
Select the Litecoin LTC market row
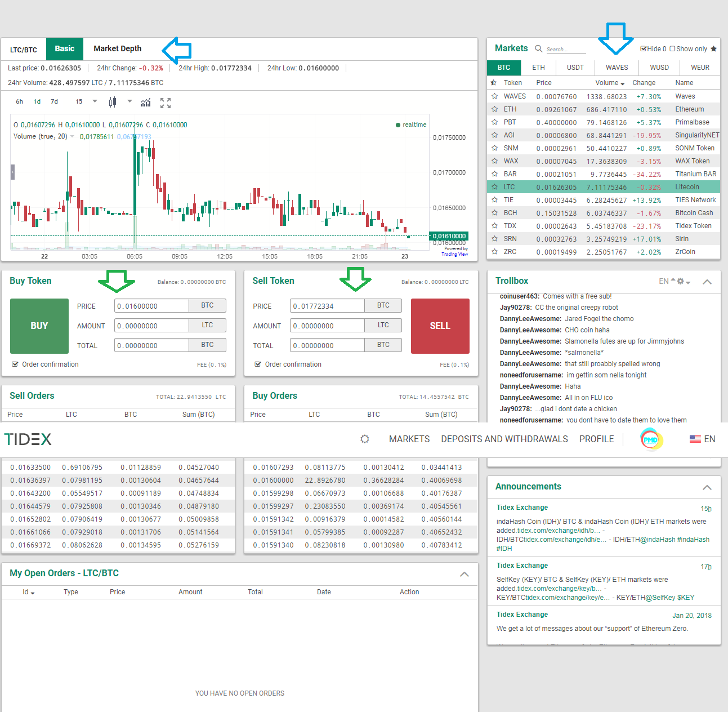604,187
